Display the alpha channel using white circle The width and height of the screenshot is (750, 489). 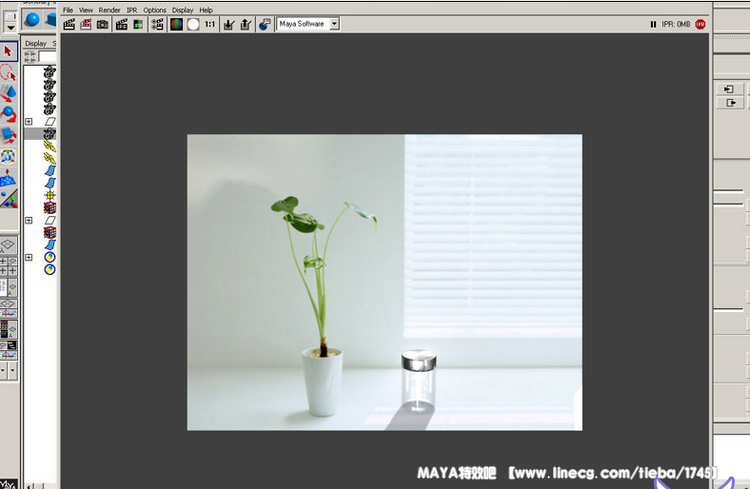193,24
